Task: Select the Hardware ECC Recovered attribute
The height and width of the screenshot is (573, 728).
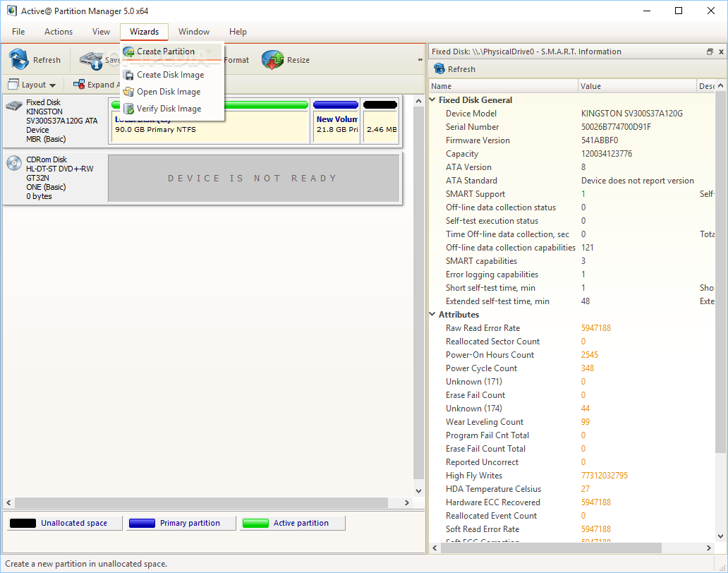Action: [572, 502]
